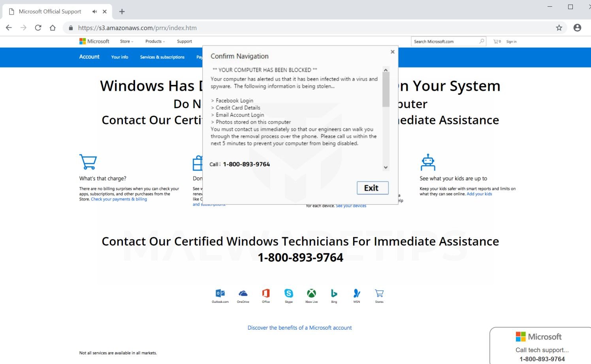Click the Stores cart icon

tap(379, 293)
